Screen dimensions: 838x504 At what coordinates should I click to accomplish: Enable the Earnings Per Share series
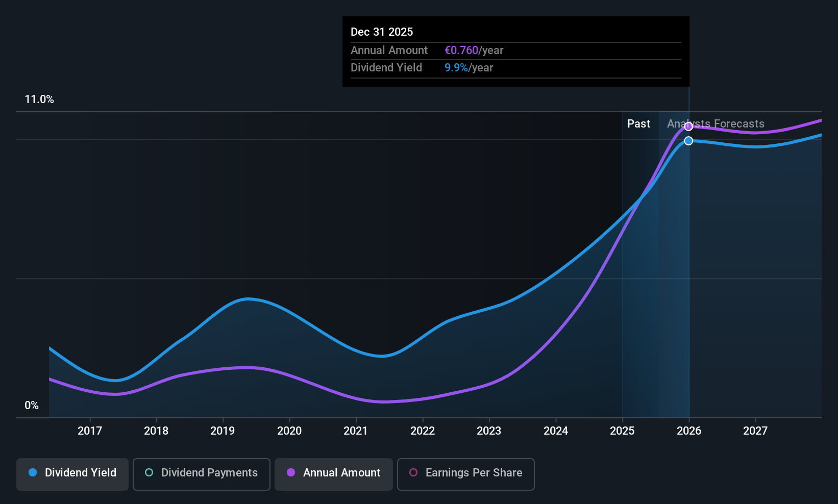466,474
